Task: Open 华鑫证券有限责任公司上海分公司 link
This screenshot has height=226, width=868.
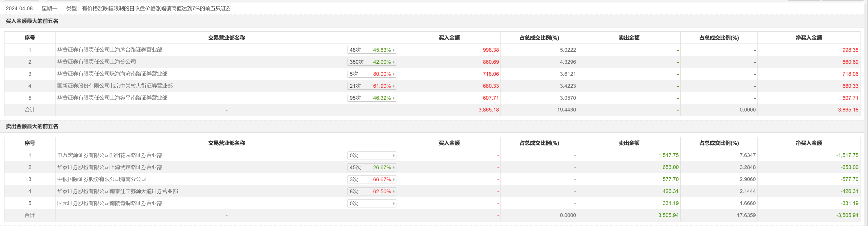Action: [97, 62]
